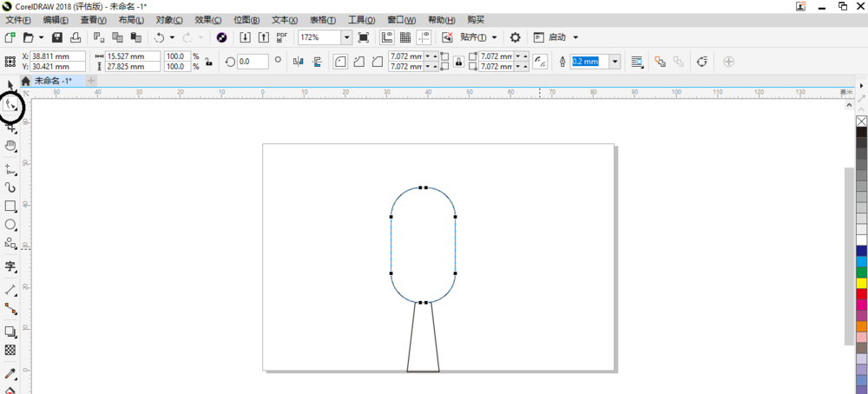Click the Save disk icon
This screenshot has width=868, height=394.
pos(57,37)
